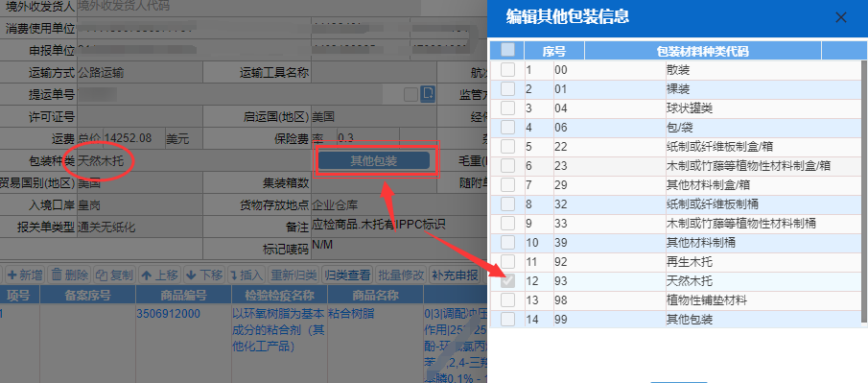Image resolution: width=868 pixels, height=383 pixels.
Task: Check 植物性铺垫材料 checkbox
Action: [507, 300]
